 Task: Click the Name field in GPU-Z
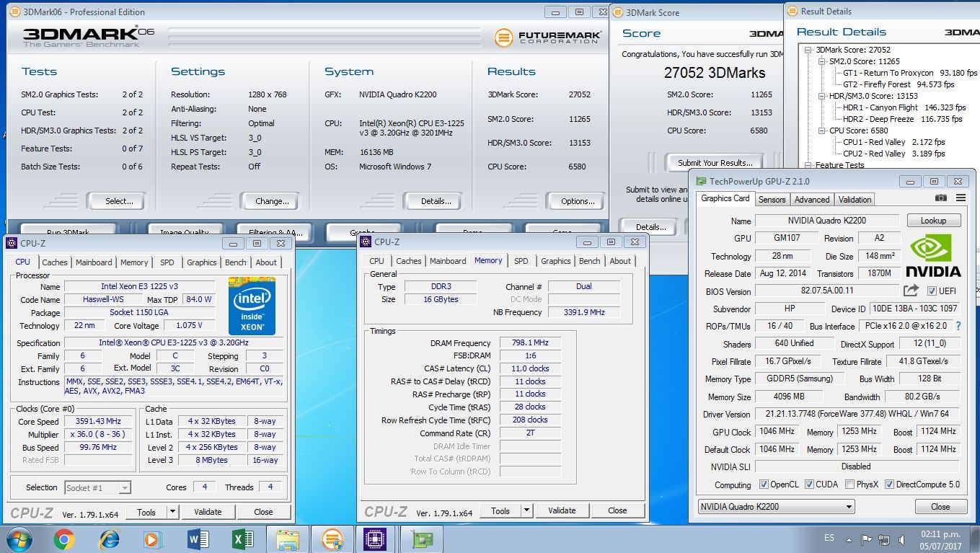pos(827,221)
